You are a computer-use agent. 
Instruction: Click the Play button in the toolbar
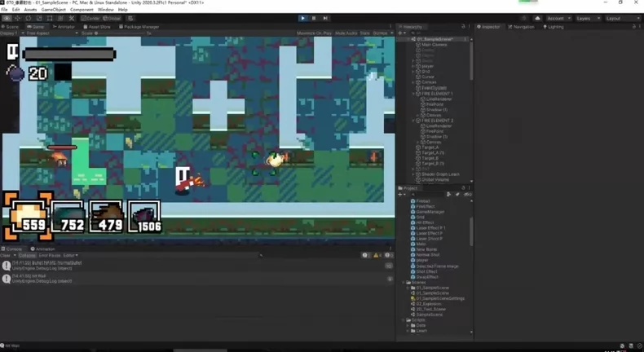pyautogui.click(x=302, y=18)
